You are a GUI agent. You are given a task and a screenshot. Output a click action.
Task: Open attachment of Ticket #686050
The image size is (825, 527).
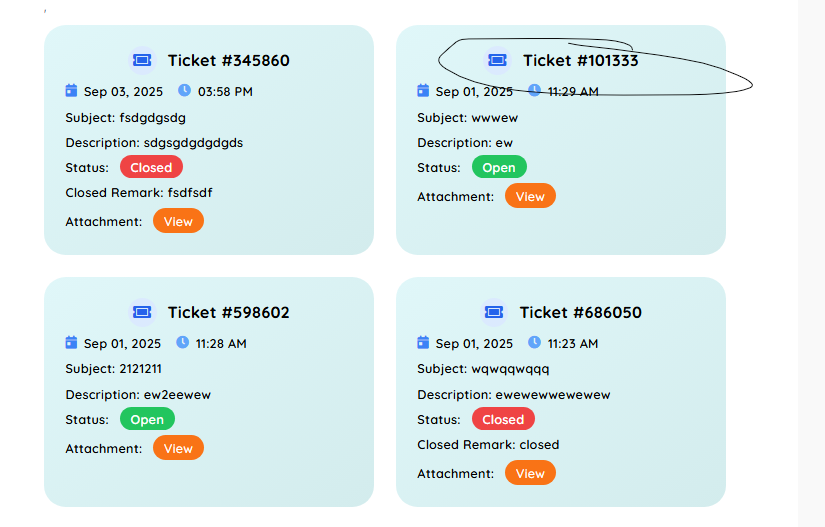click(530, 473)
